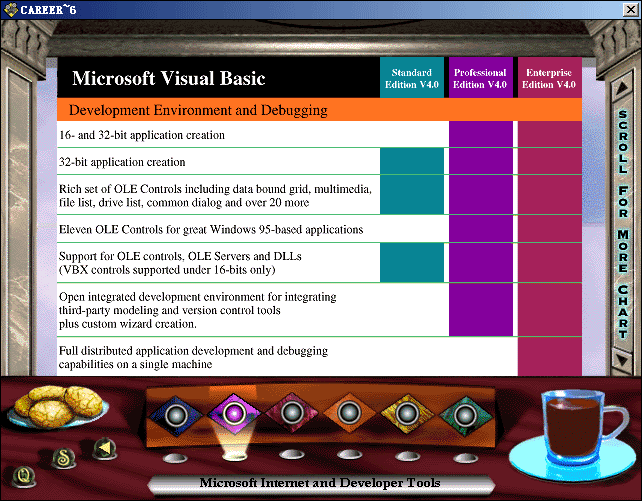Click 'Rich set of OLE Controls' row

[x=319, y=195]
